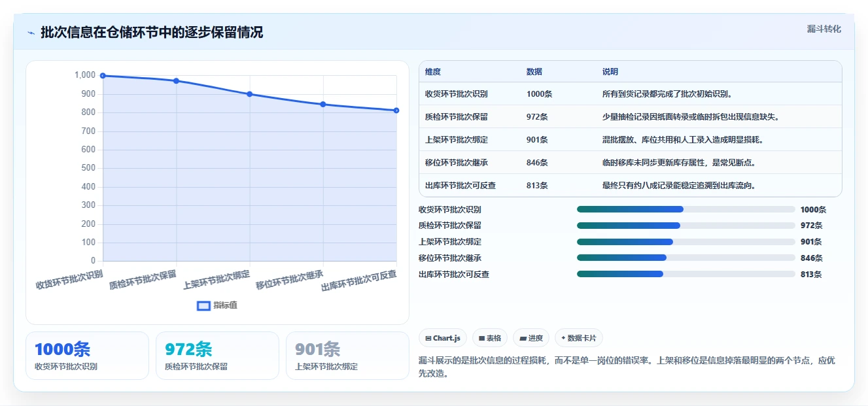Image resolution: width=868 pixels, height=406 pixels.
Task: Click table value 972条
Action: pyautogui.click(x=538, y=117)
